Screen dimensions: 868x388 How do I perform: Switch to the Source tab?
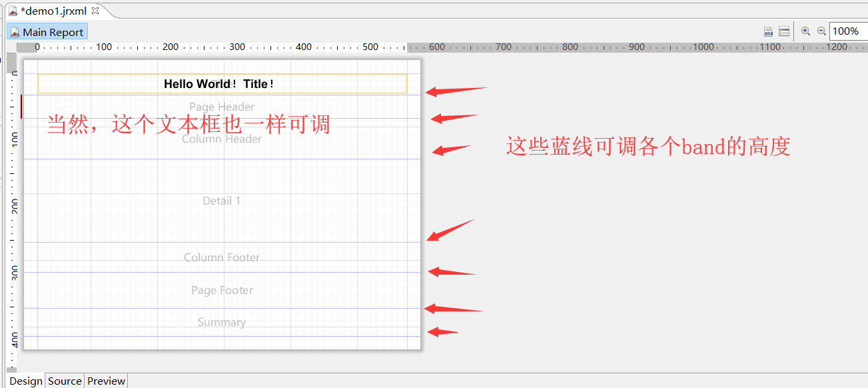64,381
